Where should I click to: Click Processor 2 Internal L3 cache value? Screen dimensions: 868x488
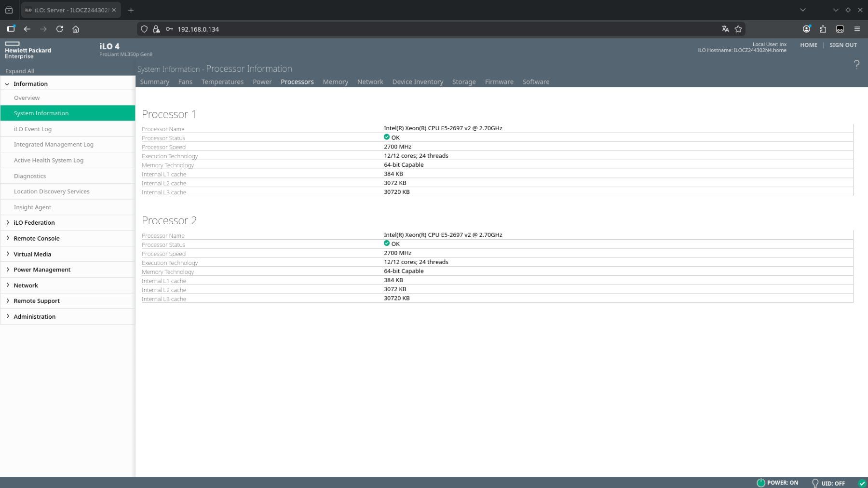click(x=397, y=298)
